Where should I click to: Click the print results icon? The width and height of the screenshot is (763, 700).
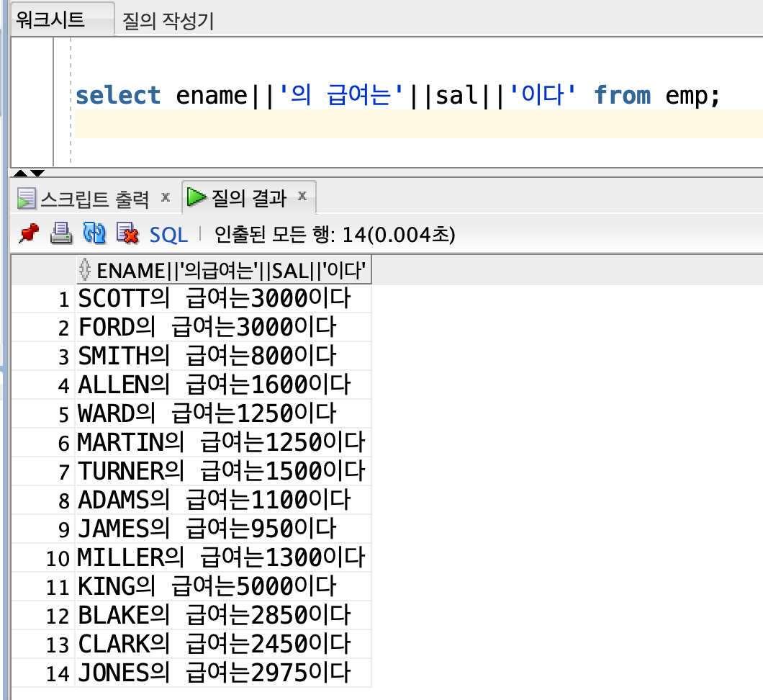[61, 233]
